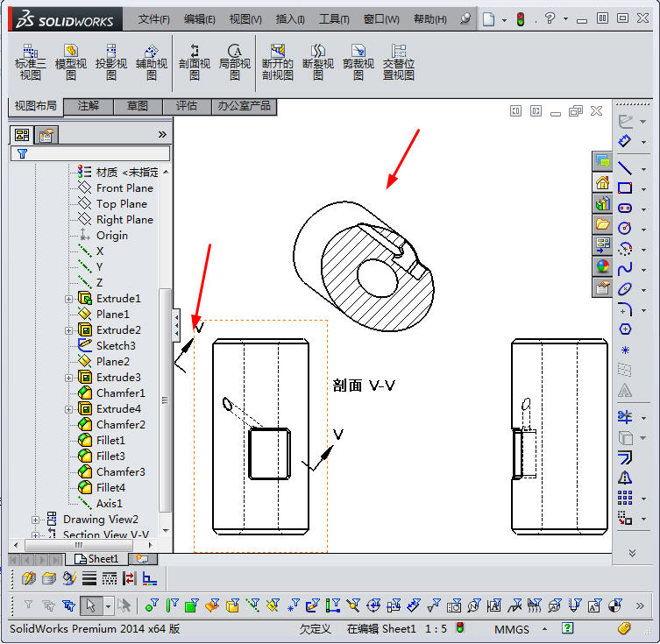This screenshot has height=644, width=660.
Task: Click the 标准三视图 toolbar icon
Action: 29,62
